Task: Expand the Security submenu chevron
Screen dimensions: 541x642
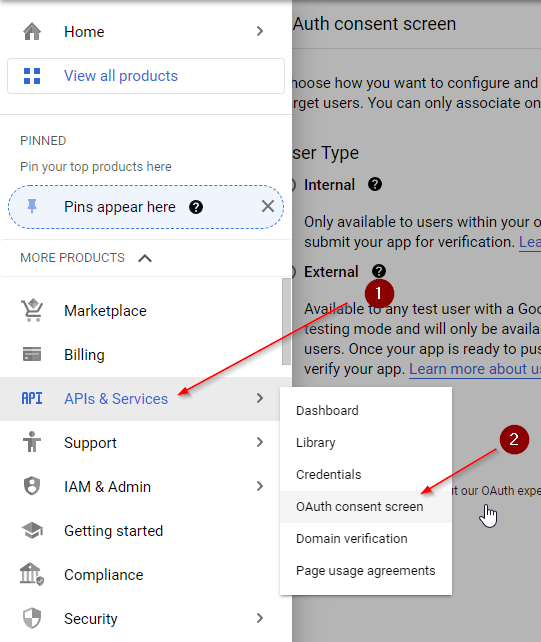Action: (260, 618)
